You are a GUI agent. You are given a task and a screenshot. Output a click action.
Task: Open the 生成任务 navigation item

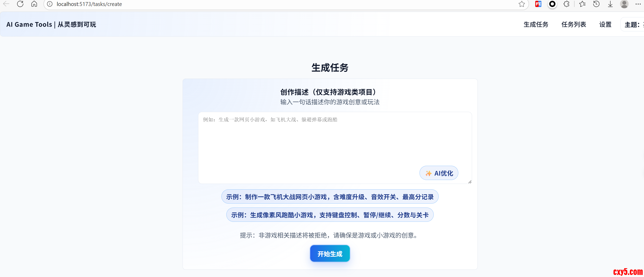pos(536,24)
